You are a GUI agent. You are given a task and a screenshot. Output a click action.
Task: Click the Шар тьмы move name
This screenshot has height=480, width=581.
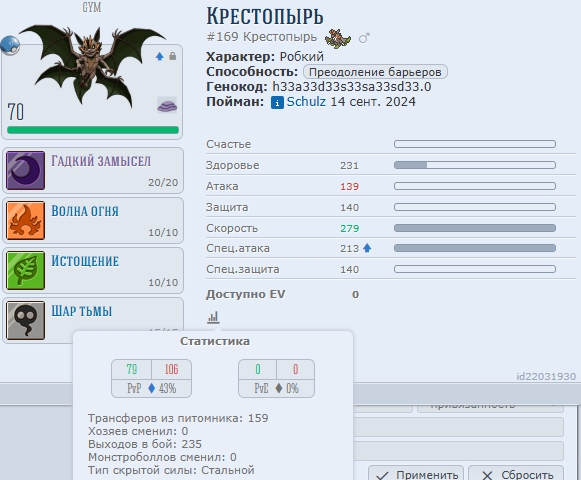82,311
